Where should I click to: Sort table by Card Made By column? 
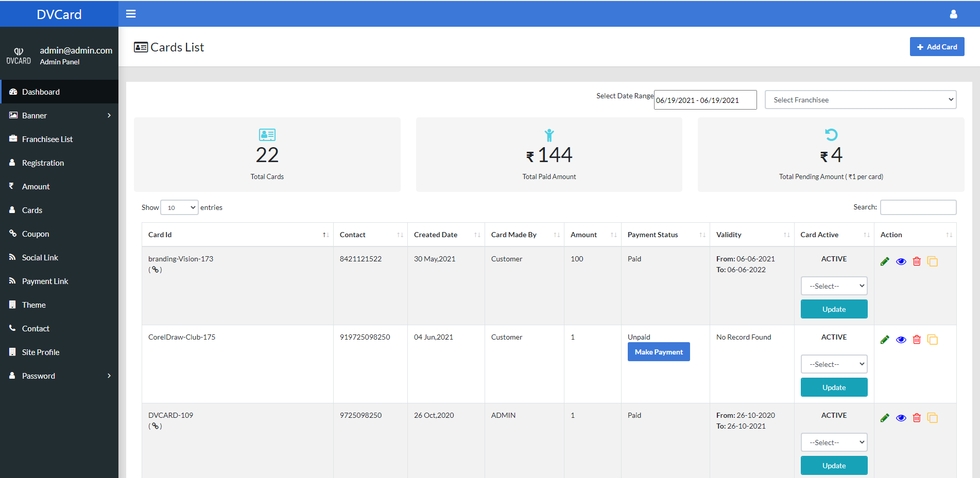click(x=524, y=235)
